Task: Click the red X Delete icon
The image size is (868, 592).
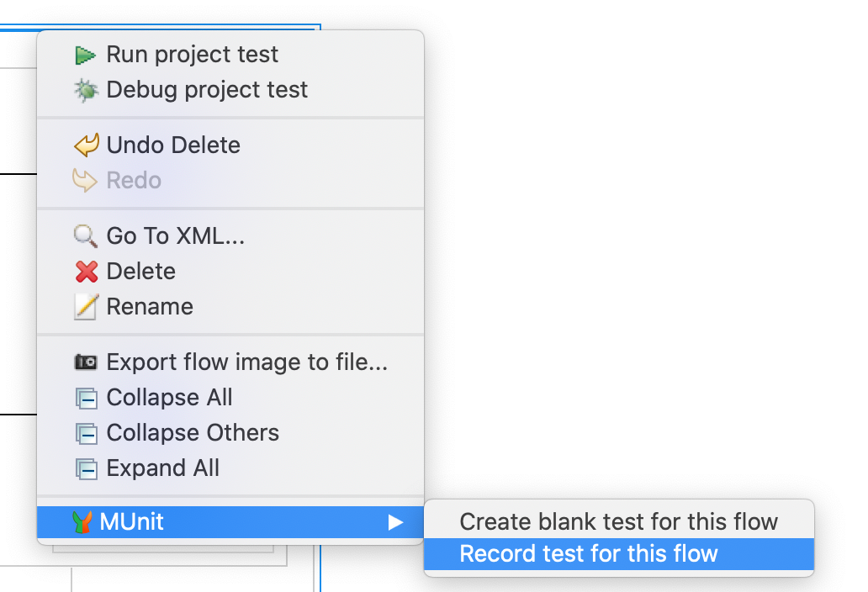Action: click(86, 272)
